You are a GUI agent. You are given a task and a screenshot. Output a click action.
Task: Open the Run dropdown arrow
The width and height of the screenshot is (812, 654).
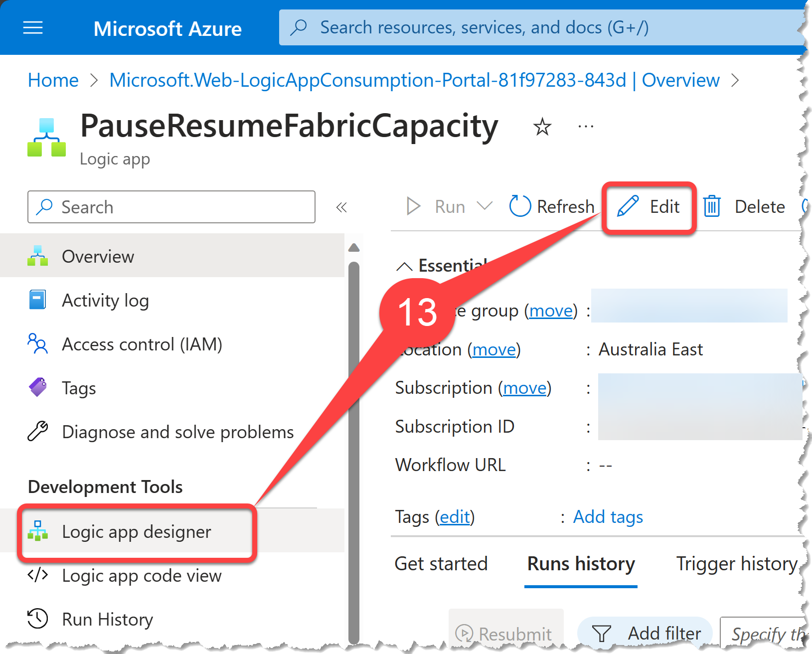485,206
